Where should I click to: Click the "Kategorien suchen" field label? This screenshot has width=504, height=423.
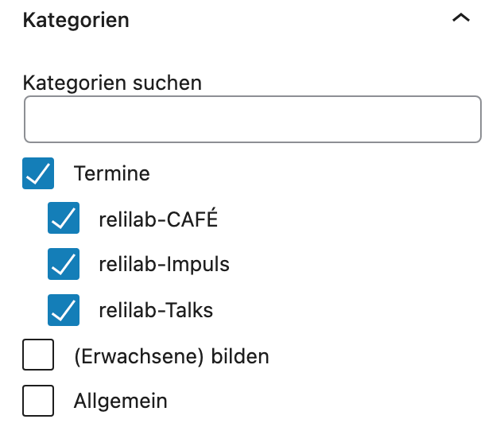(x=112, y=82)
